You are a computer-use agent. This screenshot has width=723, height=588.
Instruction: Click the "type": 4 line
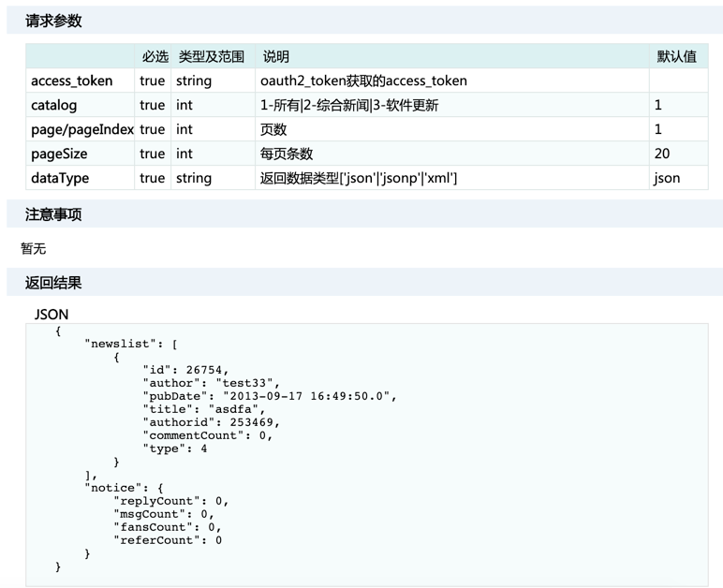coord(175,448)
